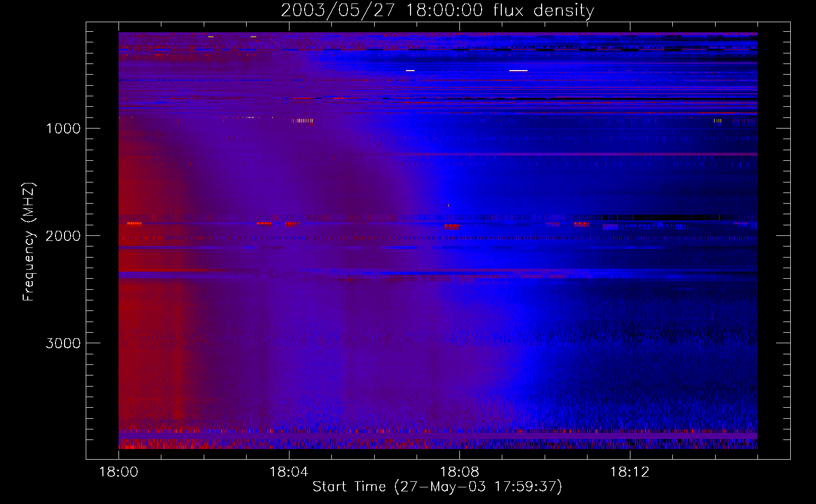Image resolution: width=816 pixels, height=504 pixels.
Task: Click the 2000 frequency tick label
Action: tap(63, 236)
